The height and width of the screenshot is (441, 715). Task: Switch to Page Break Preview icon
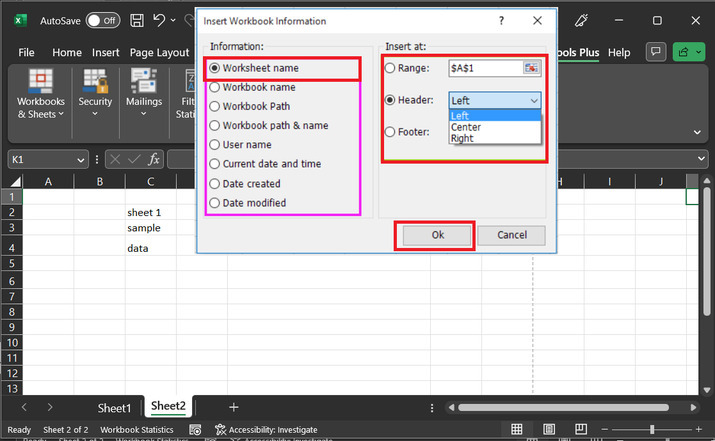[x=581, y=429]
